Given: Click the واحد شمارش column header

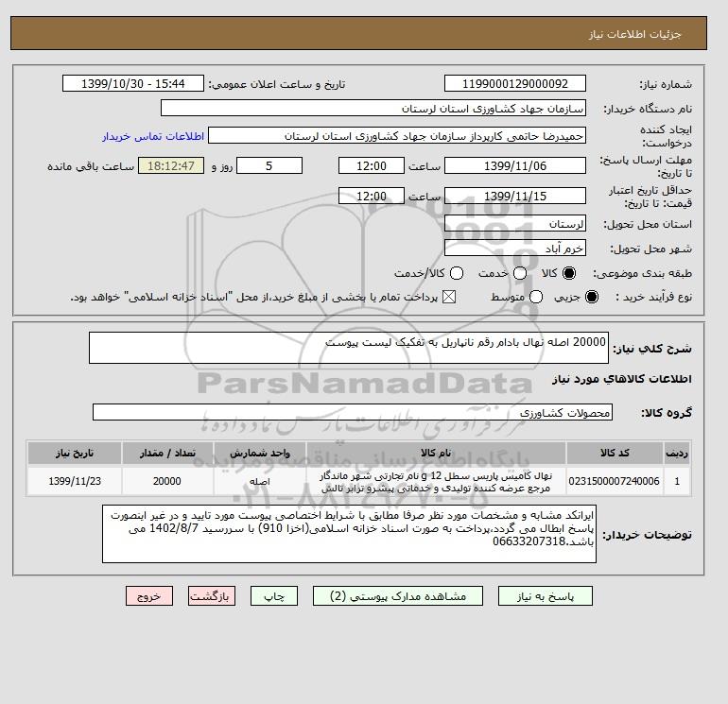Looking at the screenshot, I should click(260, 454).
